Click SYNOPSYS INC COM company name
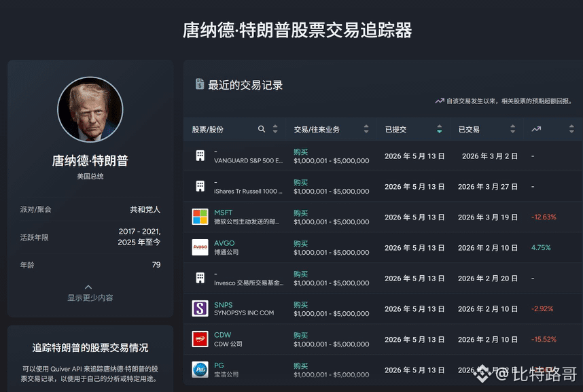This screenshot has height=392, width=583. 244,313
